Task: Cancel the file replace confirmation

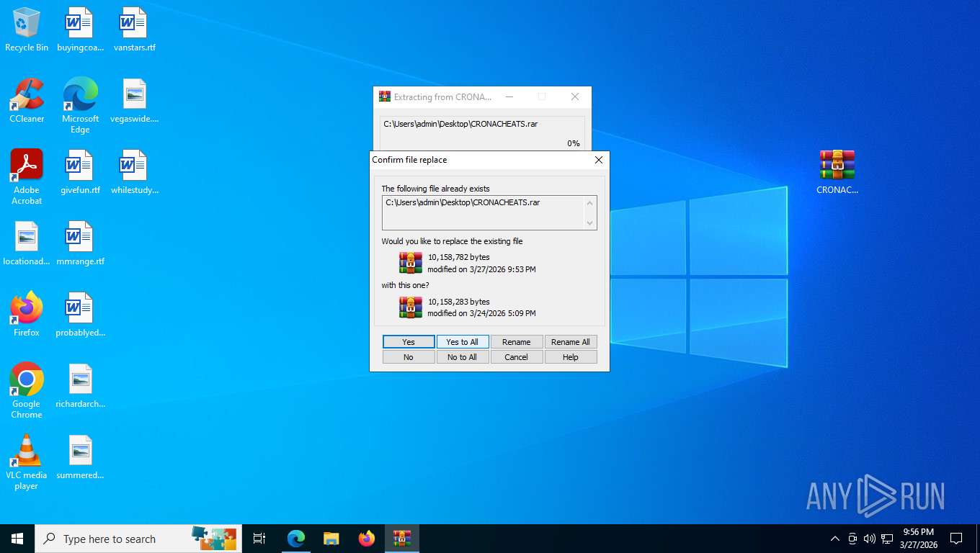Action: click(517, 357)
